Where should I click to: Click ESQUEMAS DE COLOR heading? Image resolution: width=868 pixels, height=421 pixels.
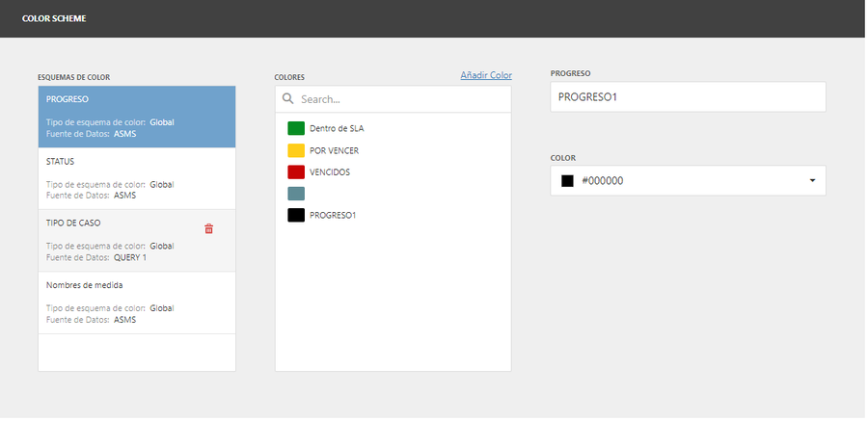(73, 77)
